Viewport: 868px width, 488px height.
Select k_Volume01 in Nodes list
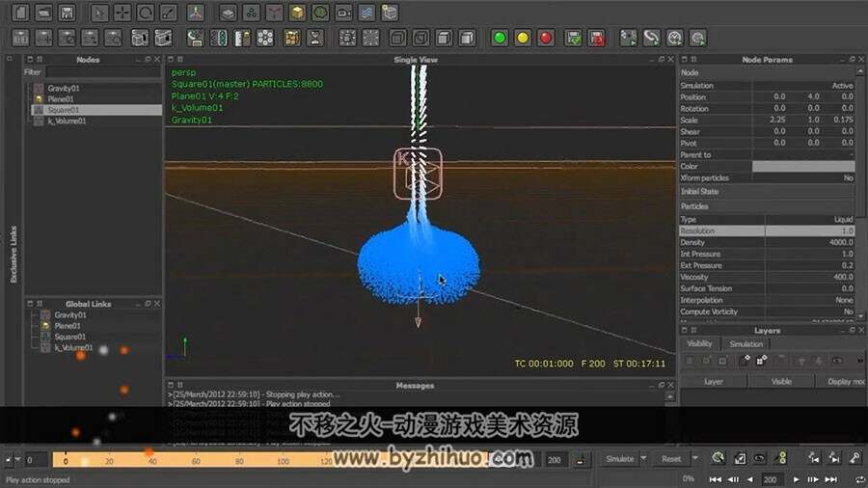point(67,121)
